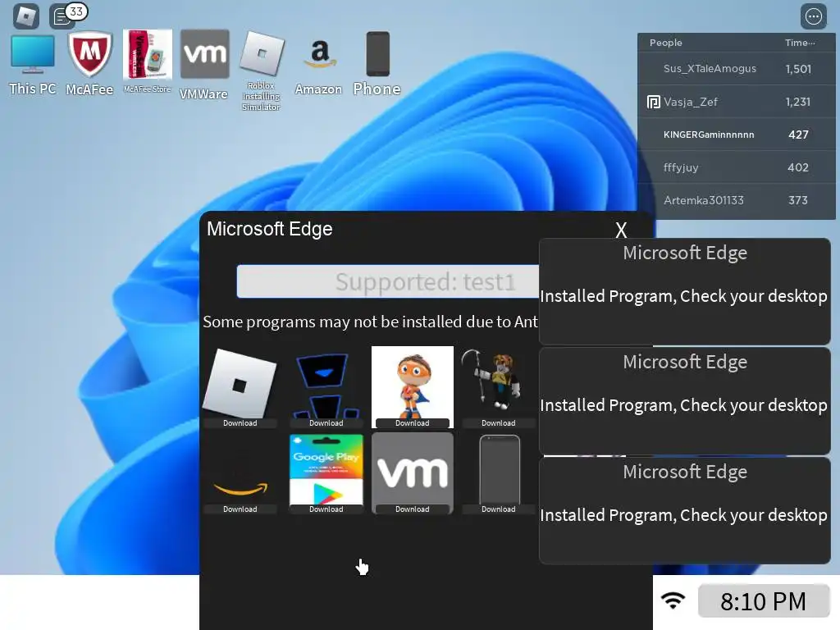Open the three-dot options menu icon
The height and width of the screenshot is (630, 840).
click(813, 16)
